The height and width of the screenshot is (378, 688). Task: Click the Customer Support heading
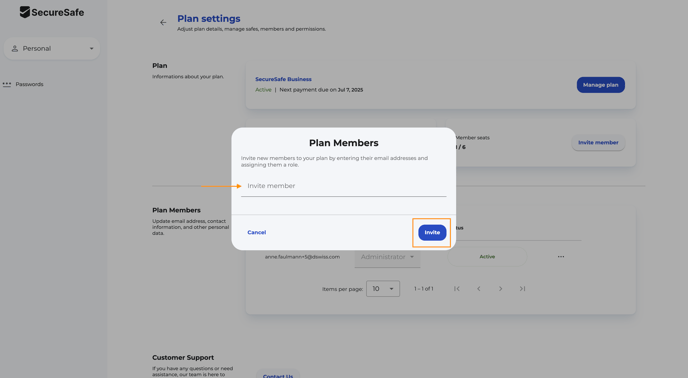pyautogui.click(x=183, y=357)
